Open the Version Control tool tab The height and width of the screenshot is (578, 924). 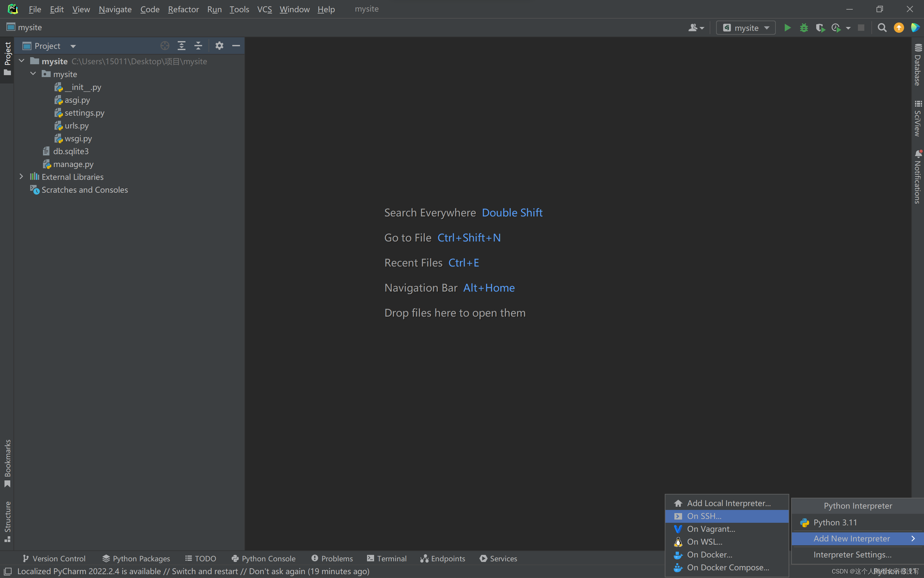point(54,558)
